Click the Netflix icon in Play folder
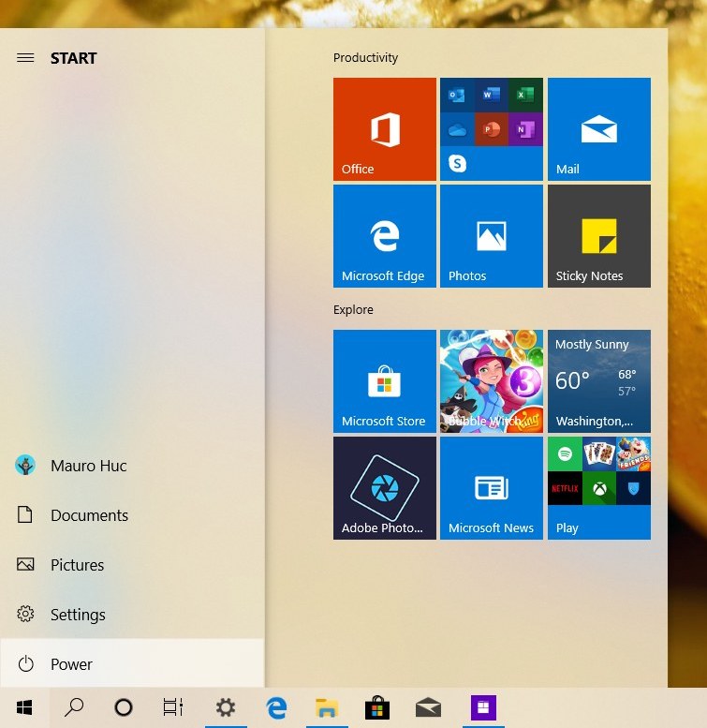Screen dimensions: 707x728 click(x=565, y=488)
